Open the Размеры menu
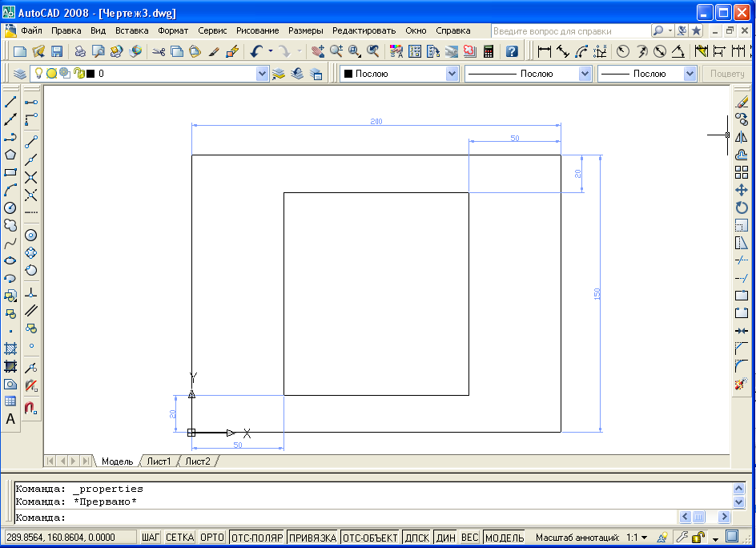 click(306, 30)
